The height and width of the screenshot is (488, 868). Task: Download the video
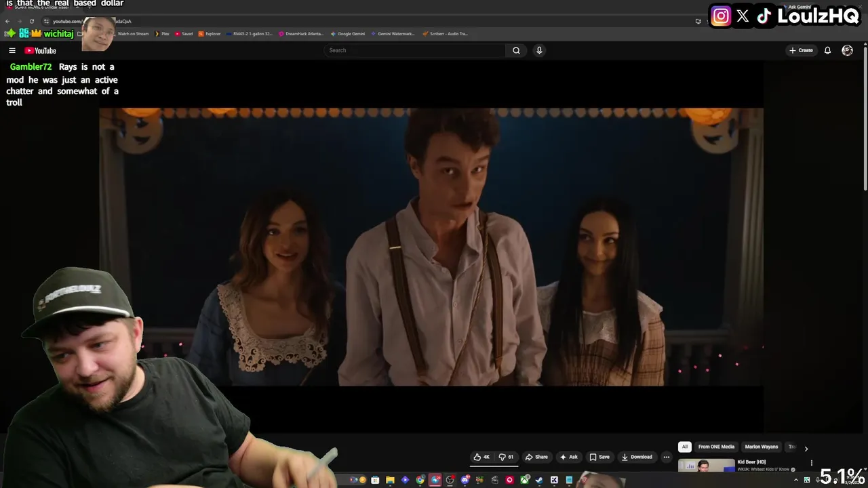click(637, 457)
